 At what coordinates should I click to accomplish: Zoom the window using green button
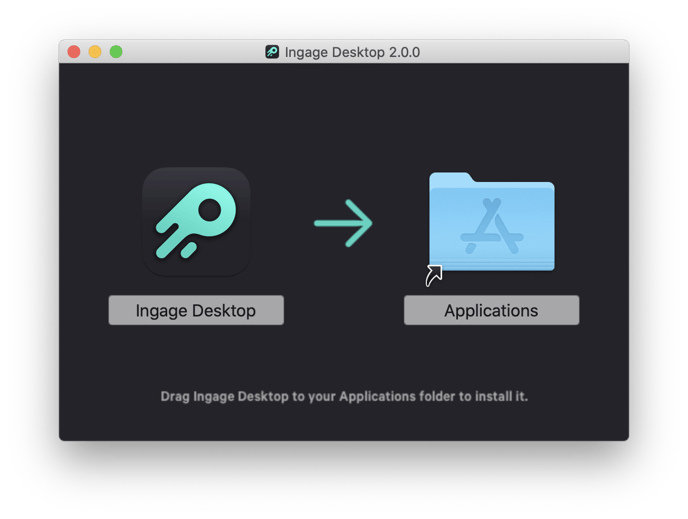[x=116, y=52]
